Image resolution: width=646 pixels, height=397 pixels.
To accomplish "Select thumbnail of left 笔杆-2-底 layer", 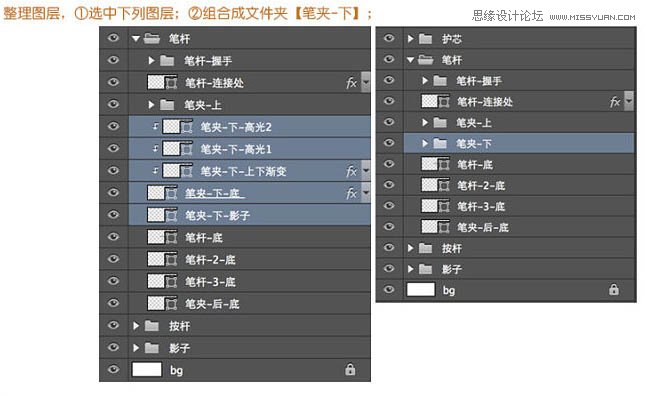I will point(156,259).
